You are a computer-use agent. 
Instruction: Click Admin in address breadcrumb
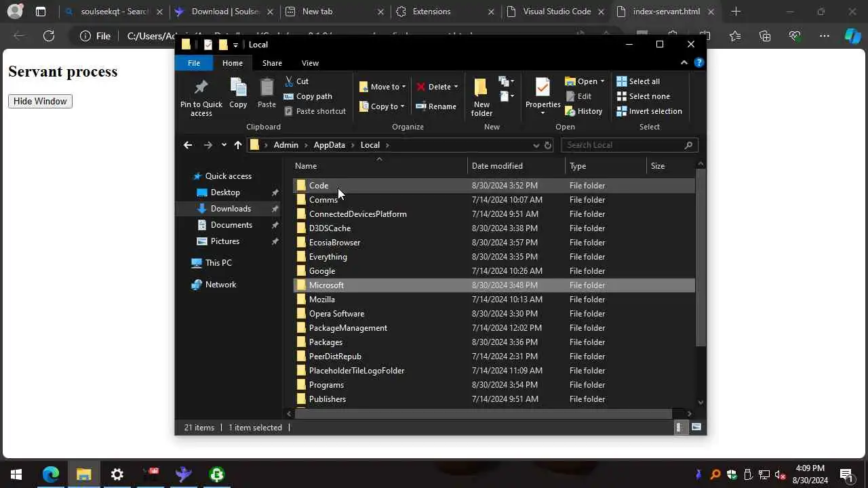[285, 145]
